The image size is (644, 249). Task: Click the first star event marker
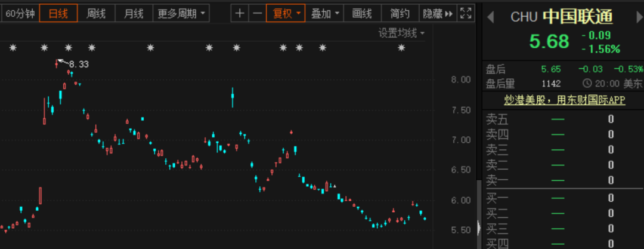coord(13,48)
